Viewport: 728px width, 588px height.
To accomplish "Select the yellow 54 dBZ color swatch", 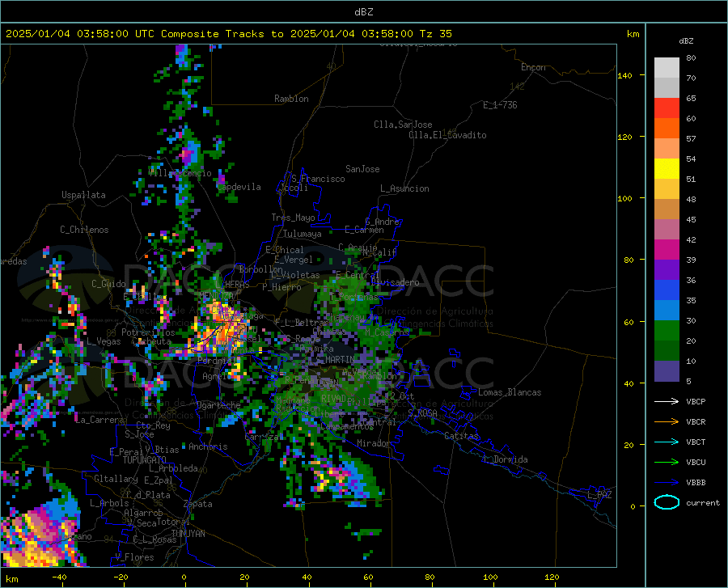I will click(667, 169).
